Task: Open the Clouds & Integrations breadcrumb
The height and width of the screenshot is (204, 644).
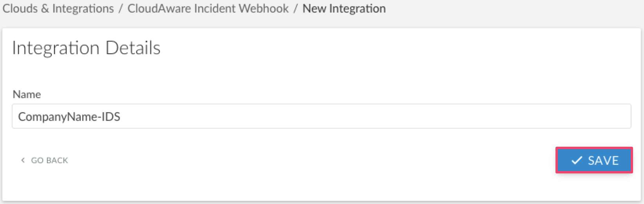Action: (x=58, y=9)
